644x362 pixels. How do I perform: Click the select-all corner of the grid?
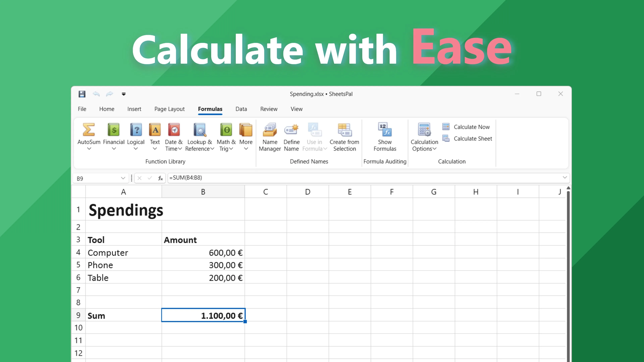78,192
